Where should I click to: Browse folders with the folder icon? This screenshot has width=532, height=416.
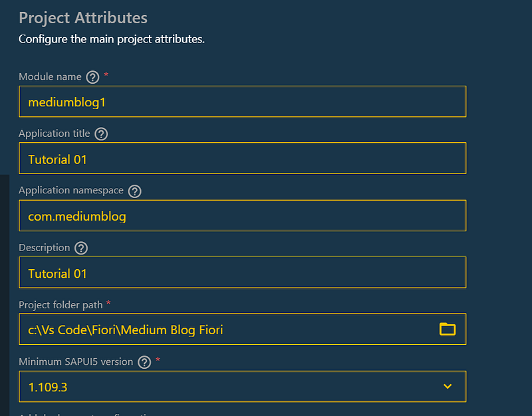tap(448, 329)
